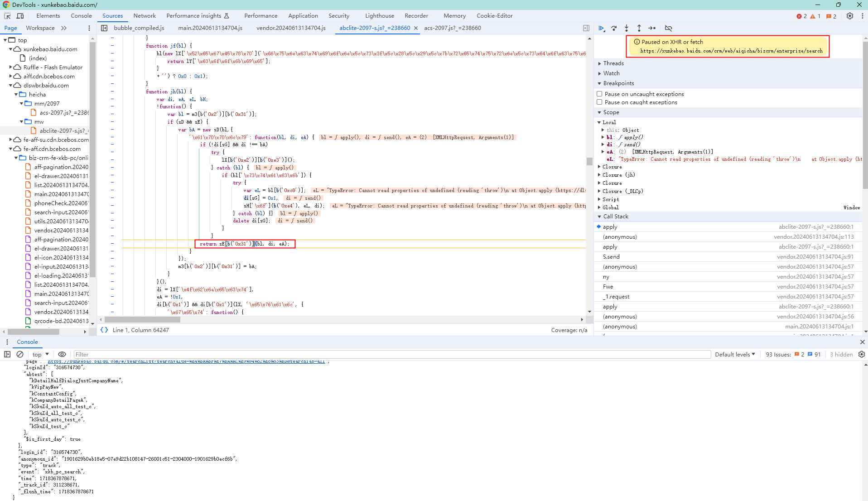The width and height of the screenshot is (868, 501).
Task: Create a live expression with eye icon
Action: [62, 354]
